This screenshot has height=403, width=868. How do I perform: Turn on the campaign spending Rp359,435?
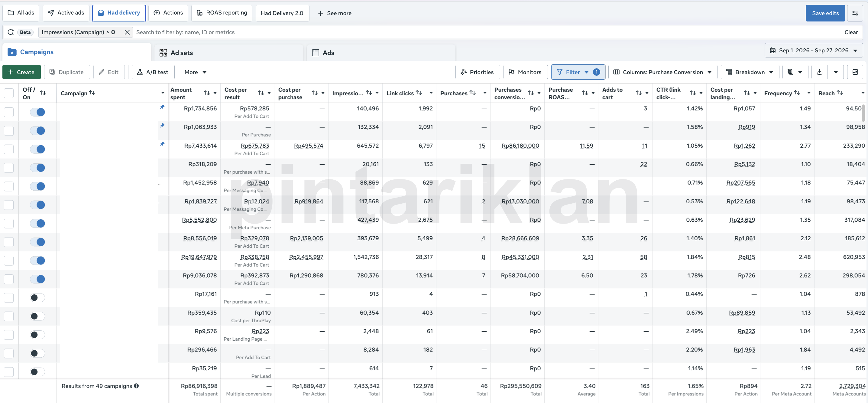point(37,316)
